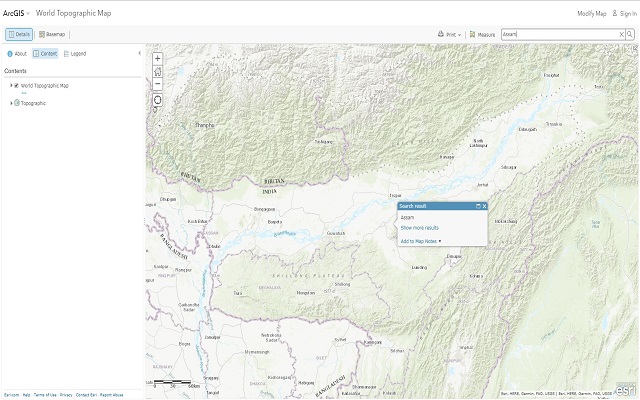Viewport: 640px width, 400px height.
Task: Open the Help footer link
Action: click(26, 395)
